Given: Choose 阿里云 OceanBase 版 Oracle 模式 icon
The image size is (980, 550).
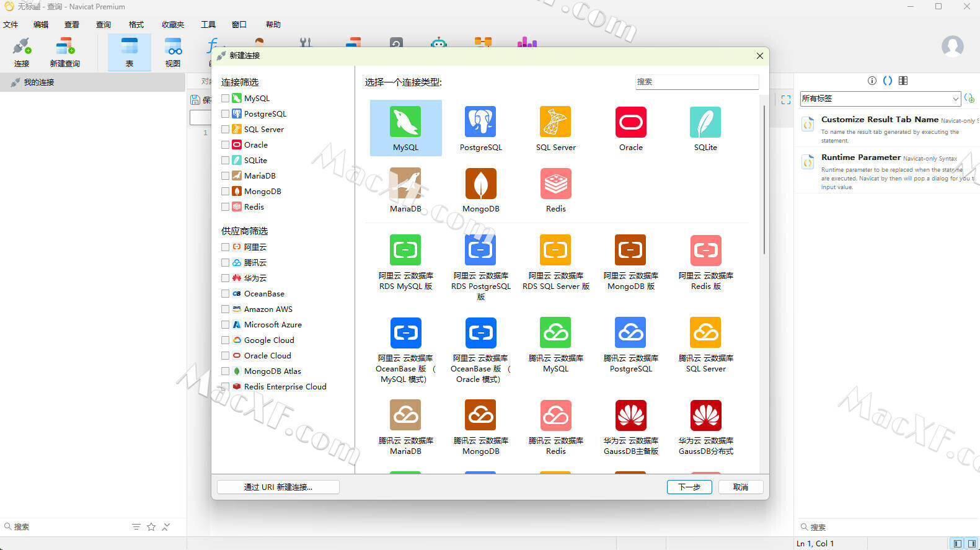Looking at the screenshot, I should [x=480, y=332].
